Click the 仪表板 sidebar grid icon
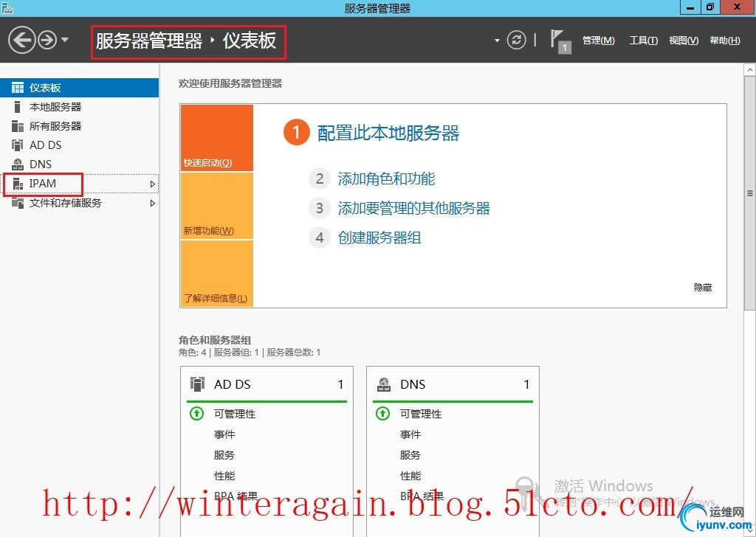Image resolution: width=756 pixels, height=537 pixels. [18, 88]
